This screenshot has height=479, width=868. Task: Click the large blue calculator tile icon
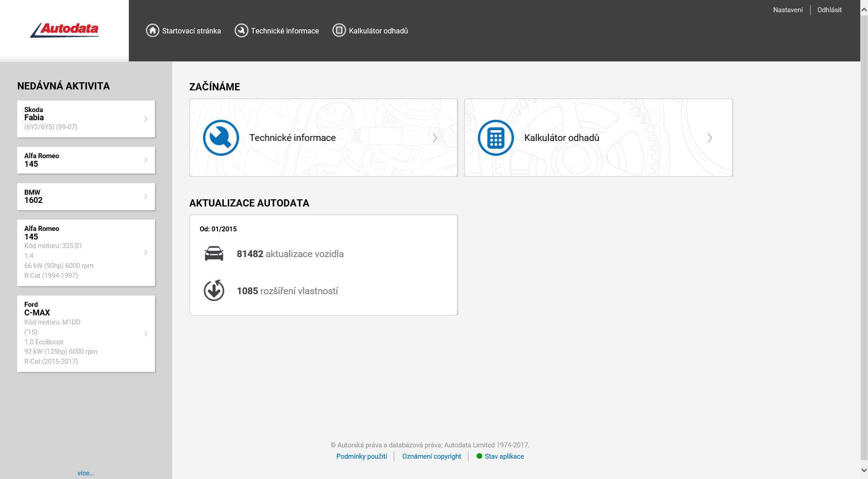(495, 138)
